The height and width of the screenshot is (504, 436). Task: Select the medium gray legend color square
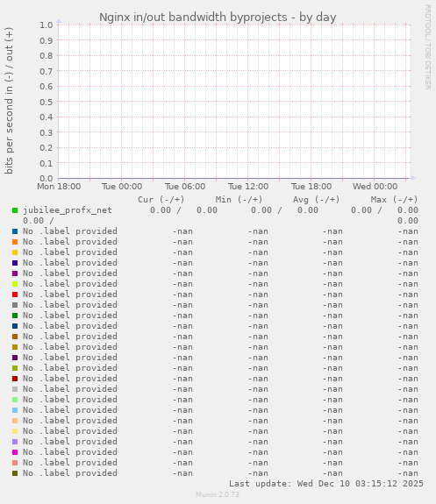15,305
